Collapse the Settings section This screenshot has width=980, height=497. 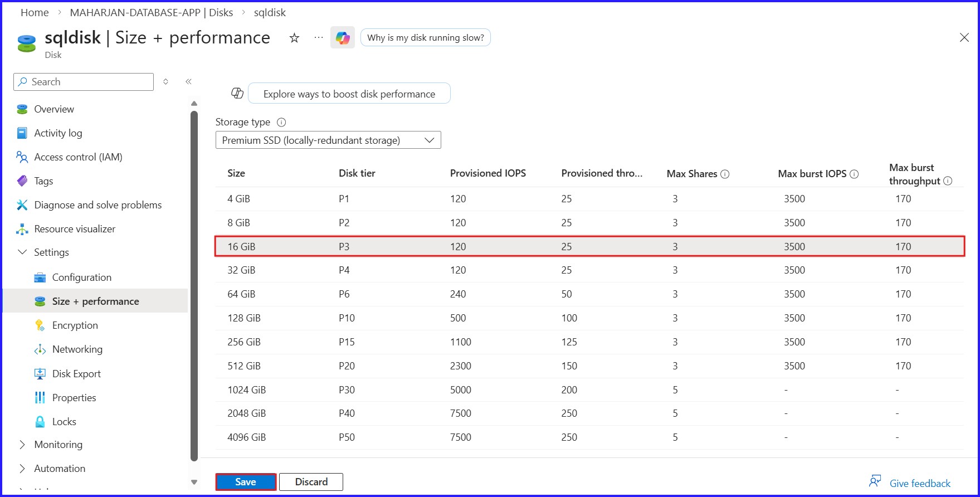point(22,252)
